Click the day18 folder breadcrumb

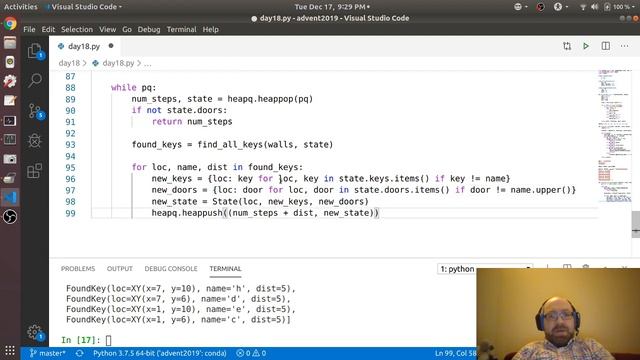tap(69, 63)
